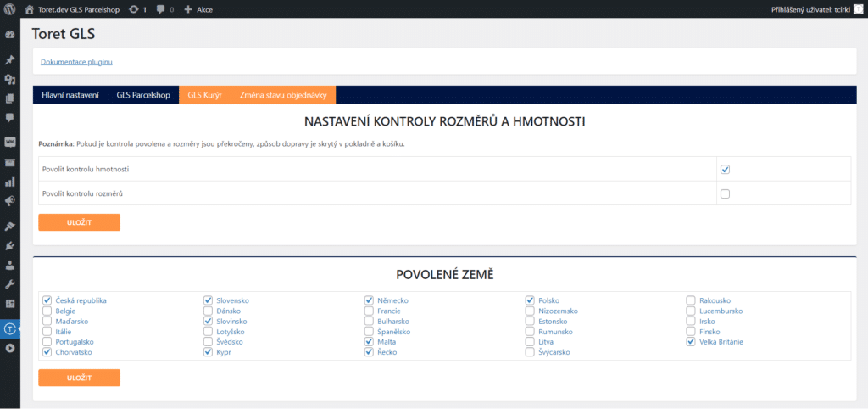This screenshot has width=868, height=409.
Task: Check the Nizozemsko checkbox
Action: [x=531, y=311]
